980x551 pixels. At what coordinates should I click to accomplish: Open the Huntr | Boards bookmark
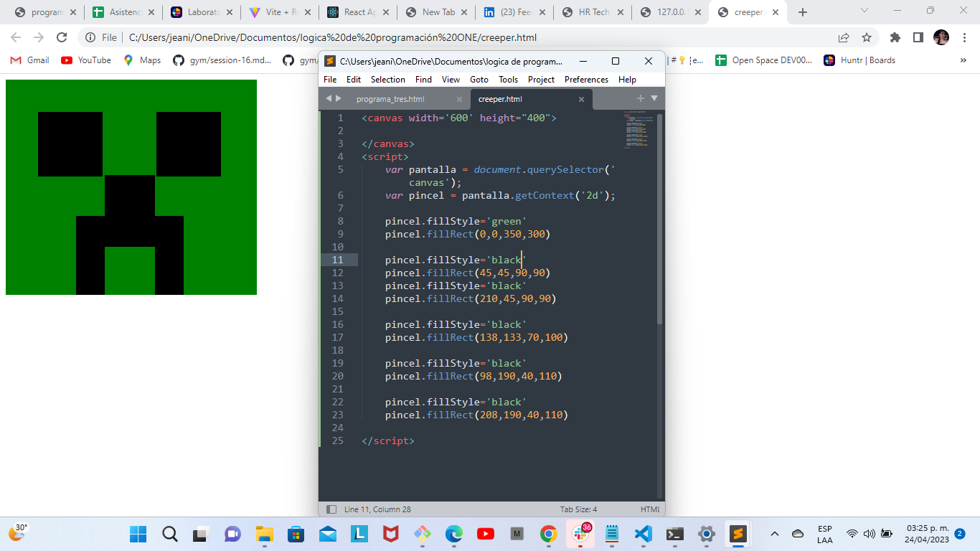859,60
